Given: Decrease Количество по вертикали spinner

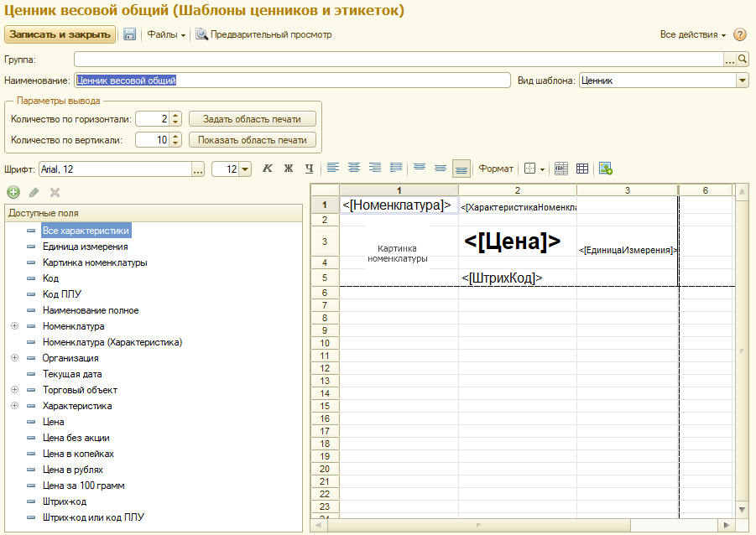Looking at the screenshot, I should point(175,143).
